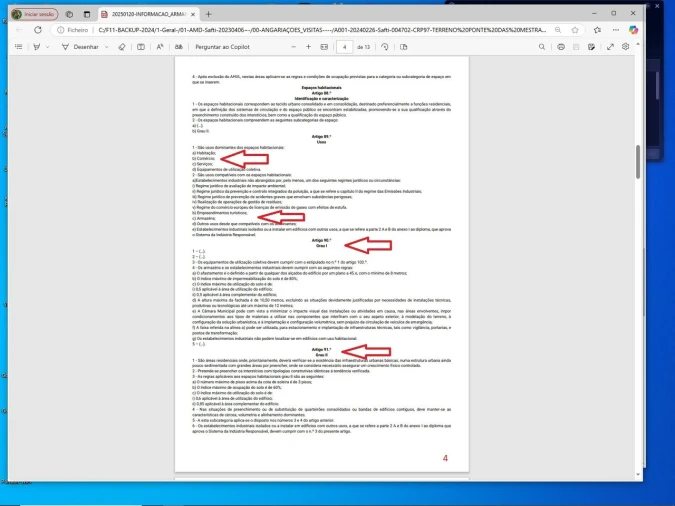The height and width of the screenshot is (506, 675).
Task: Open a new browser tab
Action: coord(208,15)
